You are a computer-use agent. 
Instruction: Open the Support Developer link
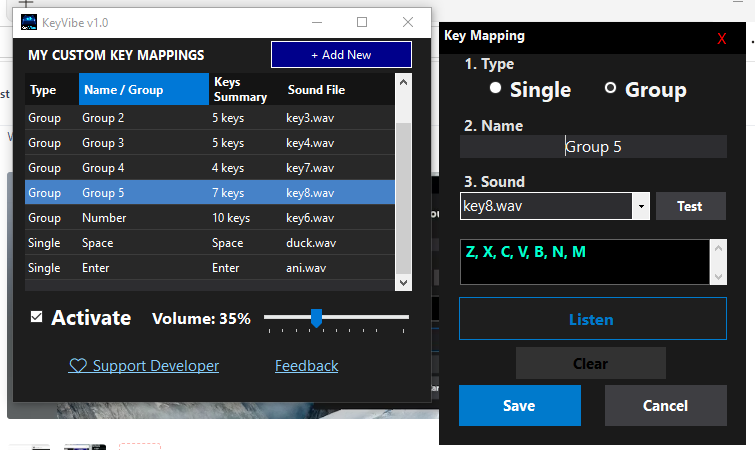156,366
